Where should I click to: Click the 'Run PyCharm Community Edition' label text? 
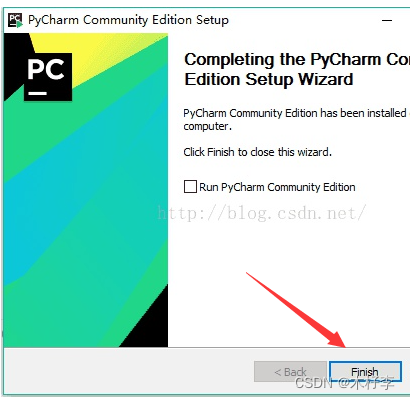[277, 187]
